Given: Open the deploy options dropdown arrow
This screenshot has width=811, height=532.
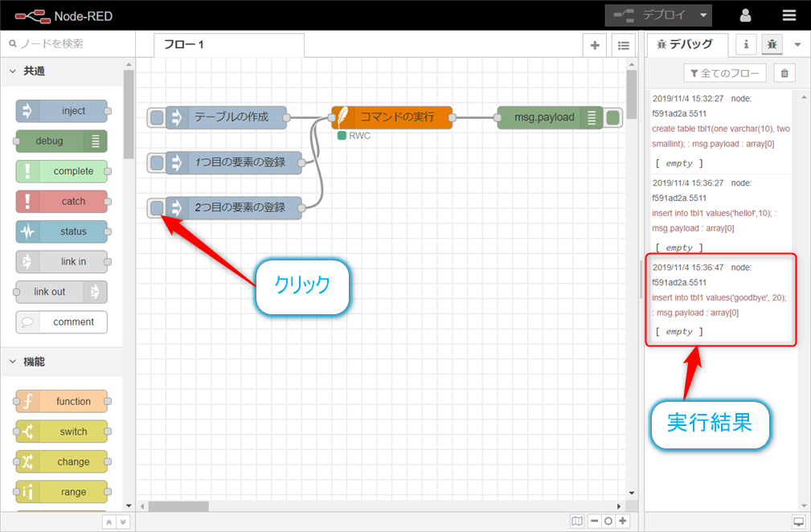Looking at the screenshot, I should pos(703,15).
